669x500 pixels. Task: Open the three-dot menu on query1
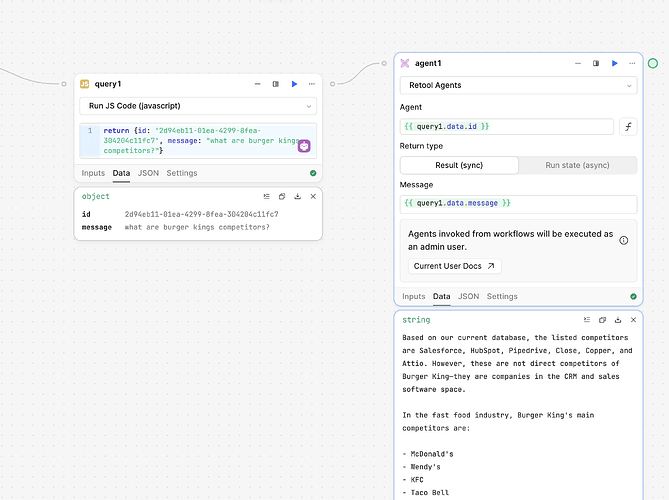tap(312, 84)
